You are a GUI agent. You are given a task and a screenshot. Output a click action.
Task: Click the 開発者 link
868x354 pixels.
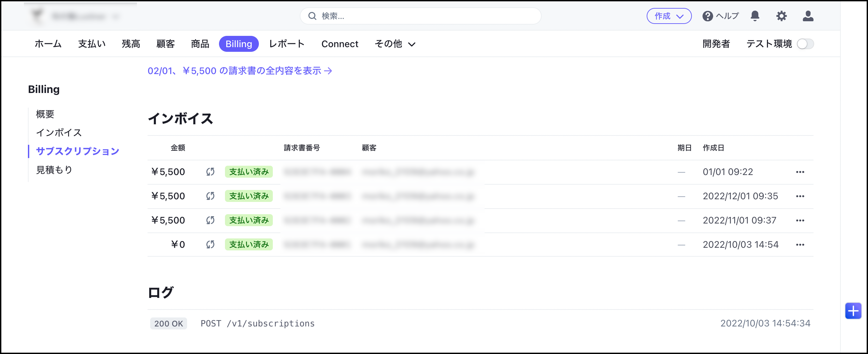[x=716, y=44]
